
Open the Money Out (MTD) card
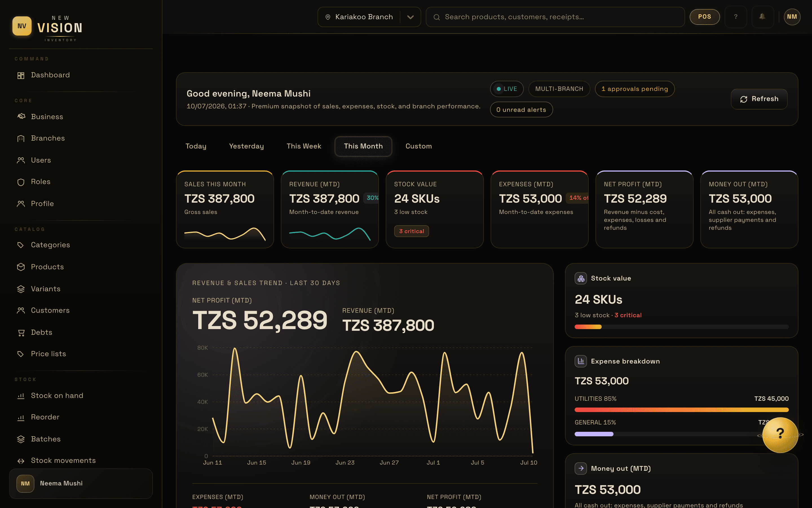click(749, 209)
